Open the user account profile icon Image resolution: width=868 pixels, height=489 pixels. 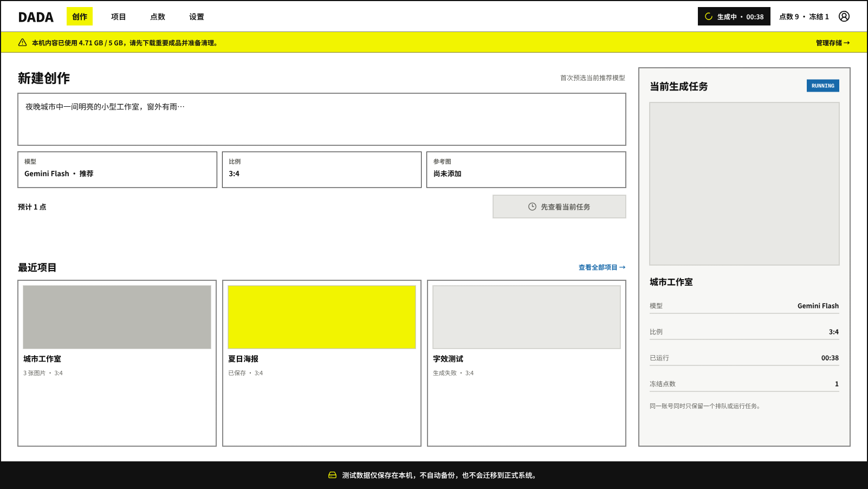click(x=844, y=16)
